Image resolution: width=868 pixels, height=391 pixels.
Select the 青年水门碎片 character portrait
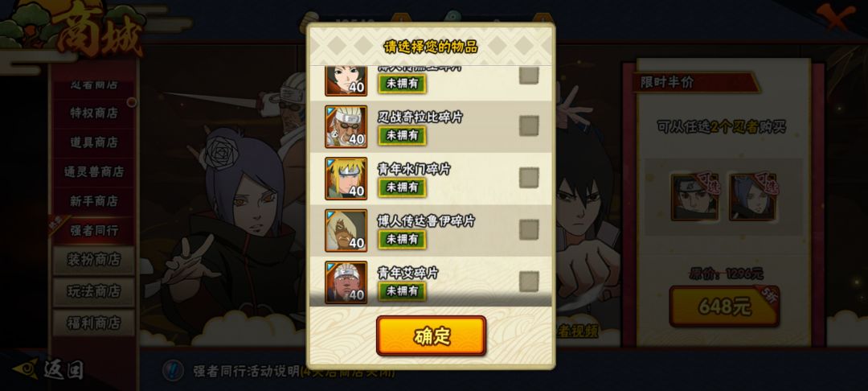tap(346, 179)
